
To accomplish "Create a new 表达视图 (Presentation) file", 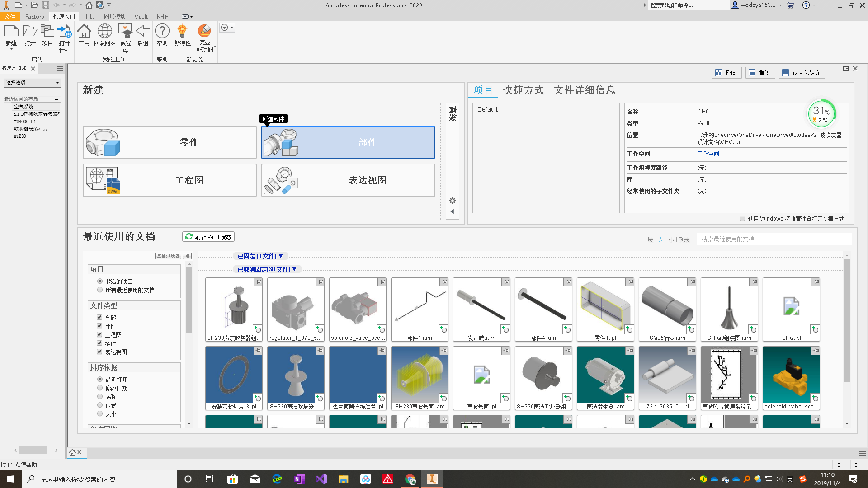I will click(x=348, y=180).
